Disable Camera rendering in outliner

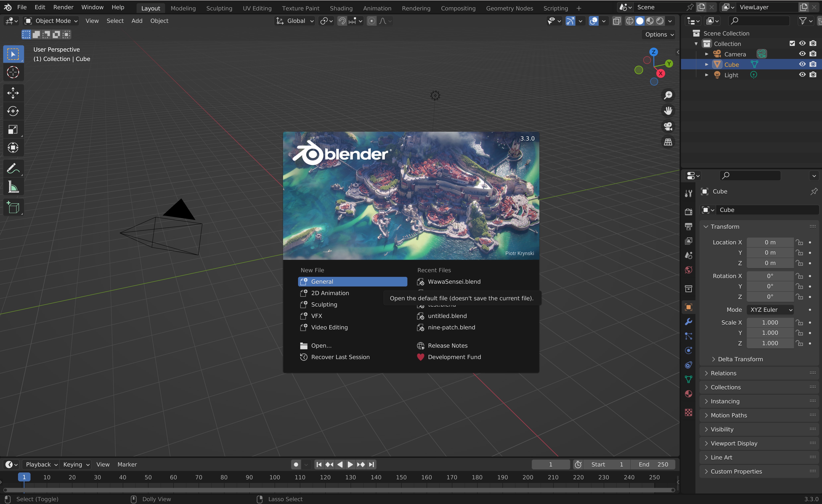pos(813,54)
